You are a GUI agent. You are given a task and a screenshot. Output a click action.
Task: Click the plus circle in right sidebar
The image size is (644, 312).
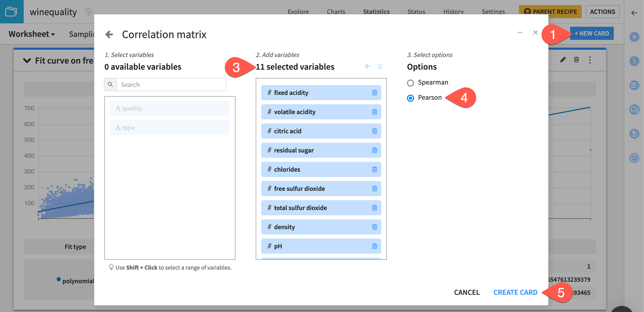point(634,37)
